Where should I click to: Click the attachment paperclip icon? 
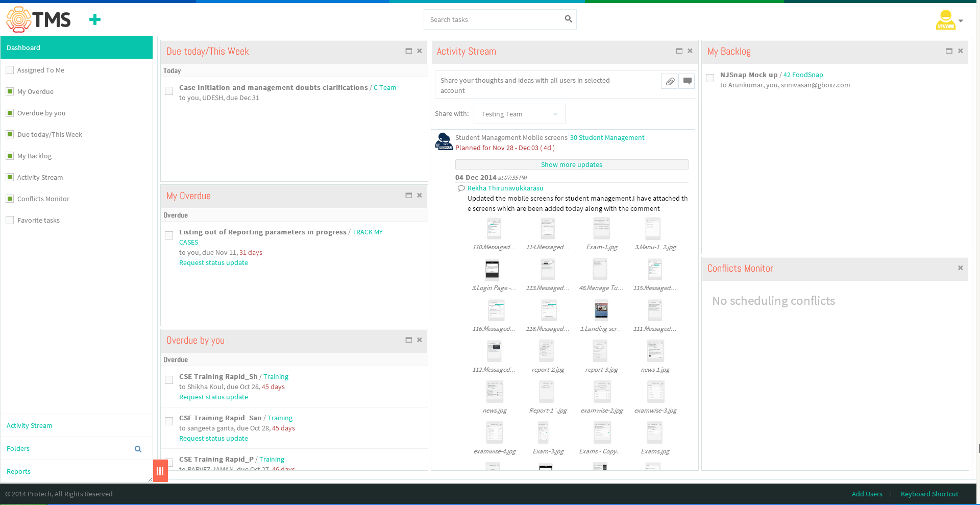(670, 81)
